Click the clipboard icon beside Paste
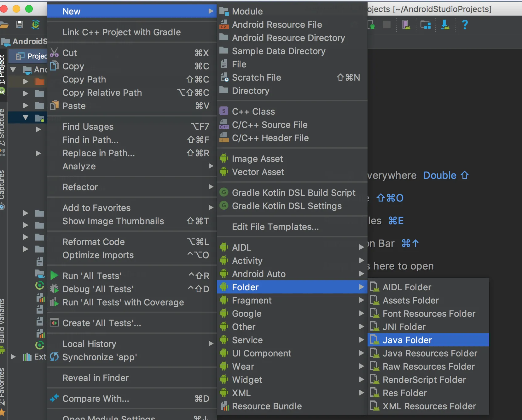Screen dimensions: 522x420 [54, 105]
